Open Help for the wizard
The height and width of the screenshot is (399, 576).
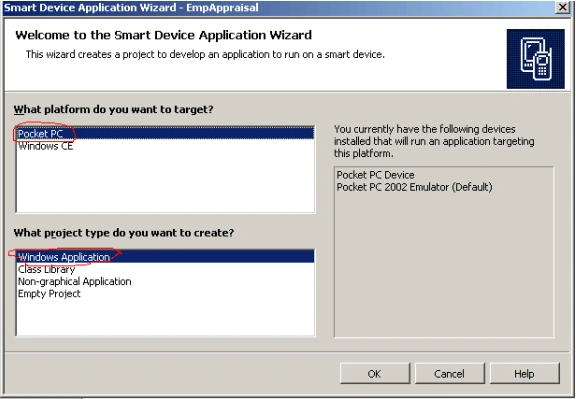[x=525, y=374]
